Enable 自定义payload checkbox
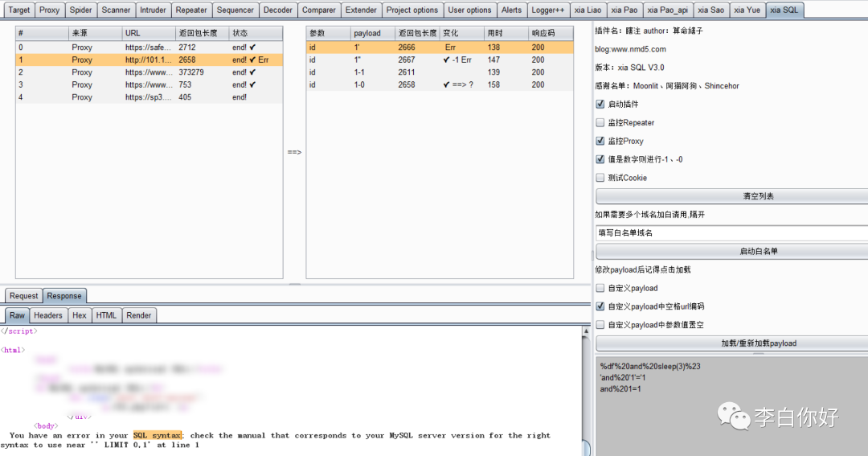 pos(600,288)
